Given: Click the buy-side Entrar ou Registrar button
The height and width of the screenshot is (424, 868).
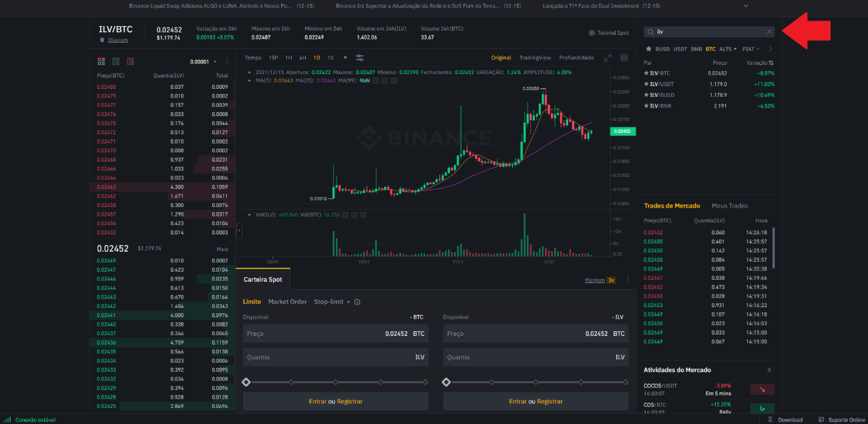Looking at the screenshot, I should tap(336, 401).
